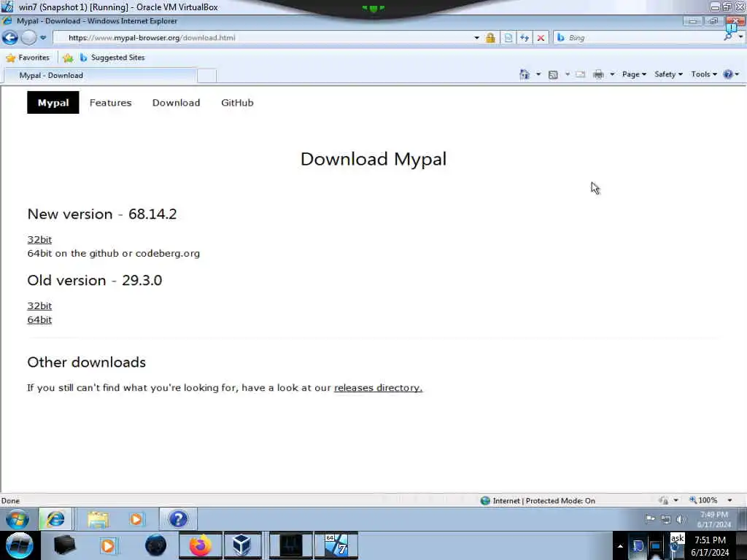Open the releases directory link
This screenshot has width=747, height=560.
(379, 388)
